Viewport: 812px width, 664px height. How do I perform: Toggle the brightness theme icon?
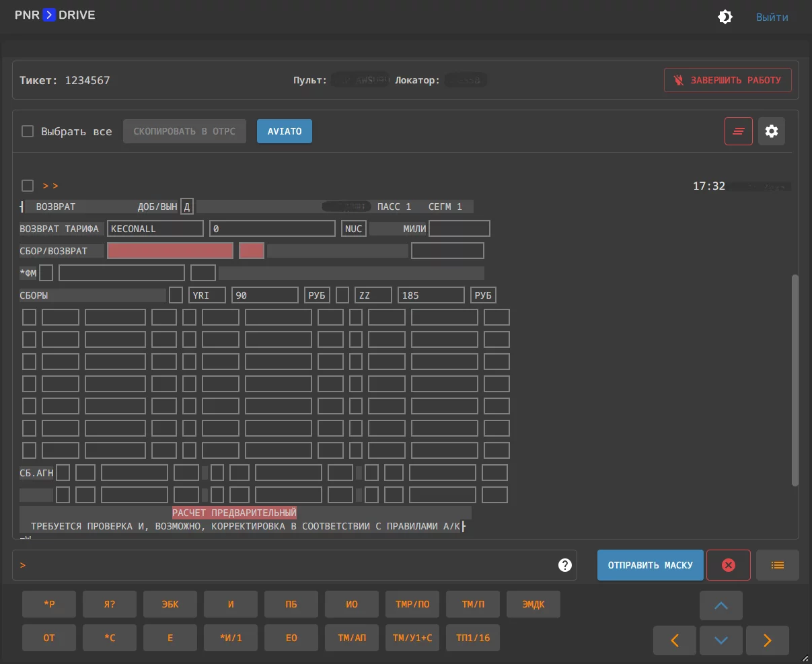pyautogui.click(x=725, y=17)
